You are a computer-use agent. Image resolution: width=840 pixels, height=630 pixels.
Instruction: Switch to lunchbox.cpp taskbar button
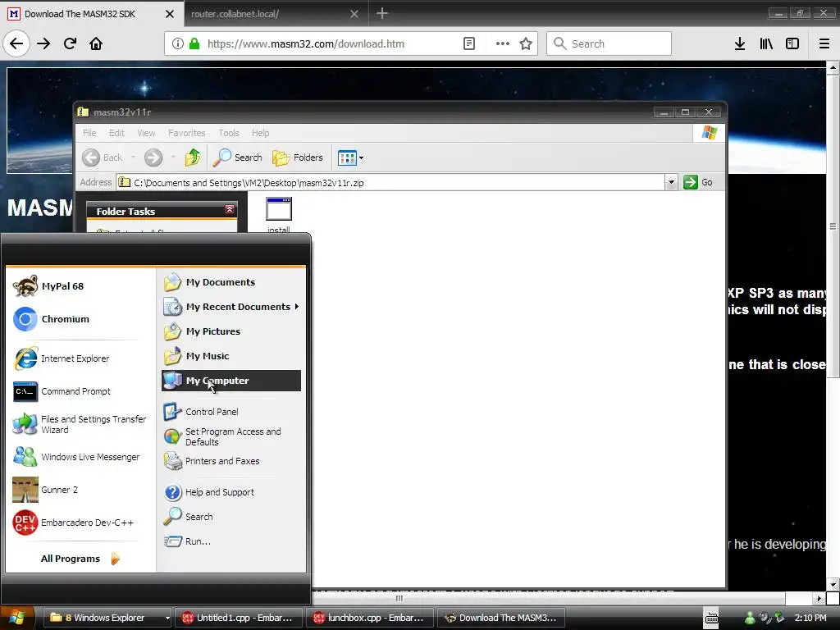370,618
